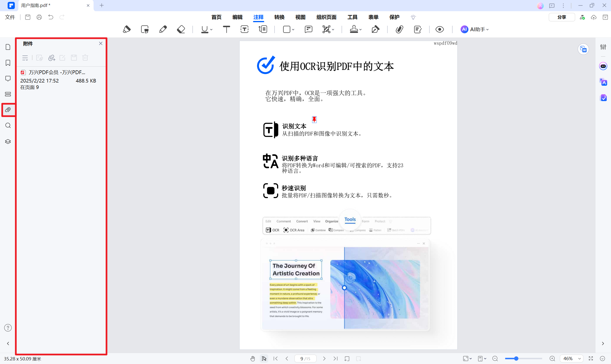The image size is (611, 364).
Task: Open the Search panel in the sidebar
Action: 8,125
